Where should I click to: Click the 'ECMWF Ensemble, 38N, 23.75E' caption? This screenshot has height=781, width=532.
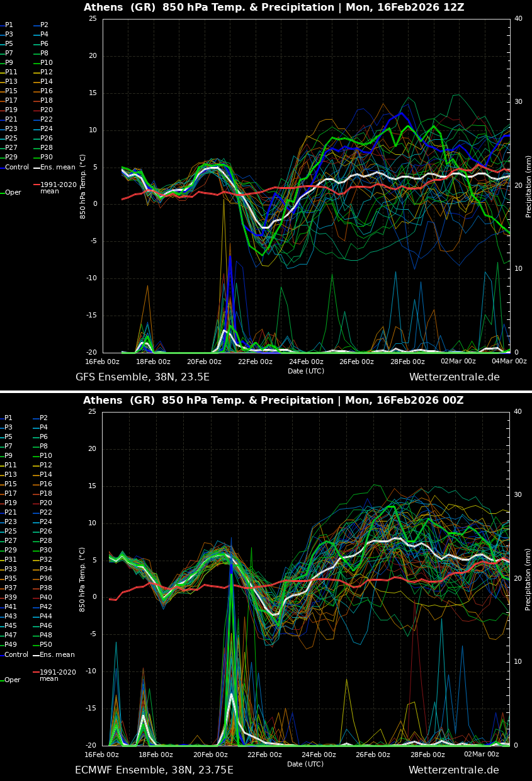pyautogui.click(x=154, y=770)
